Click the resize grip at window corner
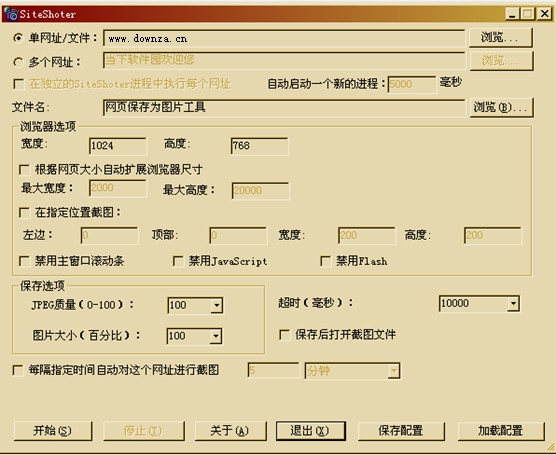Image resolution: width=556 pixels, height=455 pixels. click(x=550, y=448)
